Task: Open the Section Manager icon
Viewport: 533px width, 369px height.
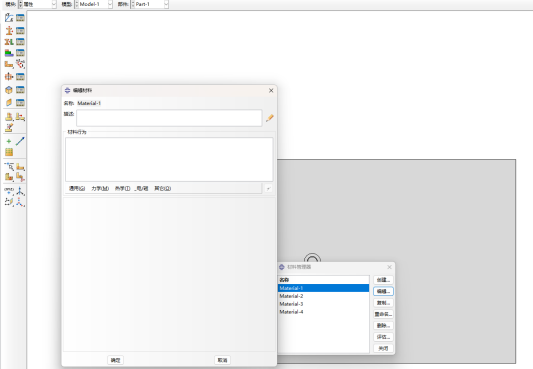Action: pyautogui.click(x=20, y=31)
